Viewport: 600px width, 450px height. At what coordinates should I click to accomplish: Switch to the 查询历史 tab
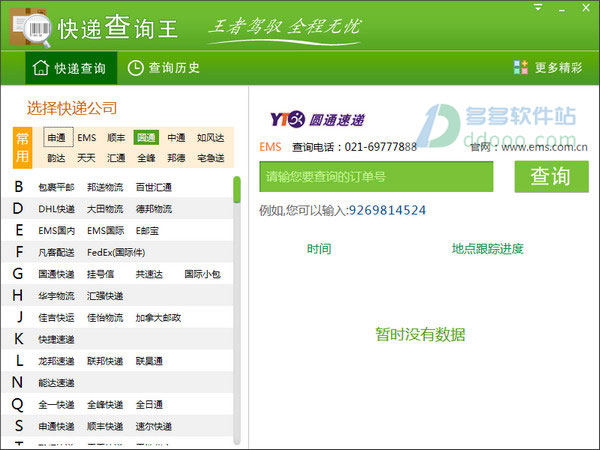[x=163, y=68]
